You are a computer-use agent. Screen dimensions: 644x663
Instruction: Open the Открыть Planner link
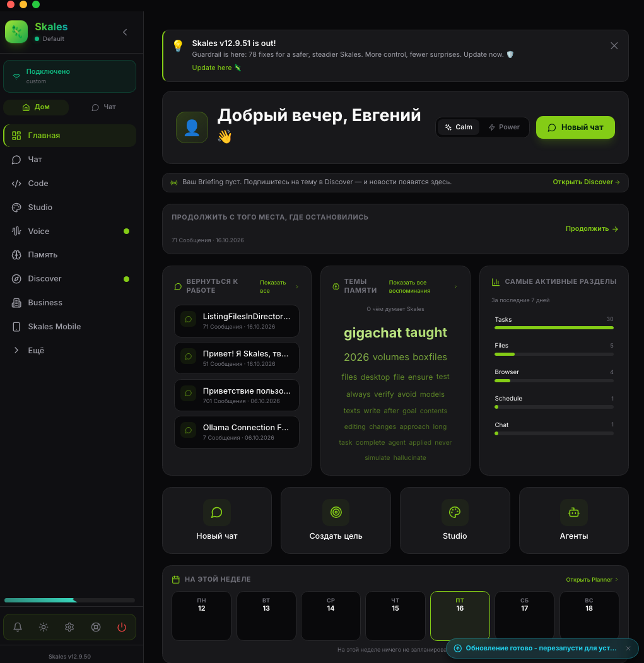(x=592, y=580)
